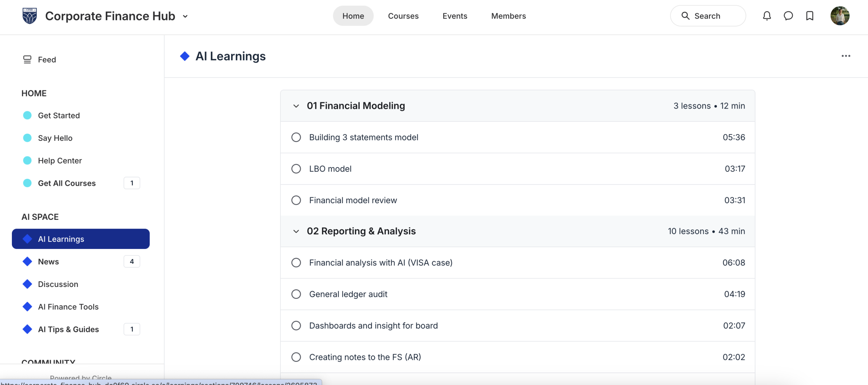The width and height of the screenshot is (868, 385).
Task: Click the cyan dot beside Help Center
Action: [27, 160]
